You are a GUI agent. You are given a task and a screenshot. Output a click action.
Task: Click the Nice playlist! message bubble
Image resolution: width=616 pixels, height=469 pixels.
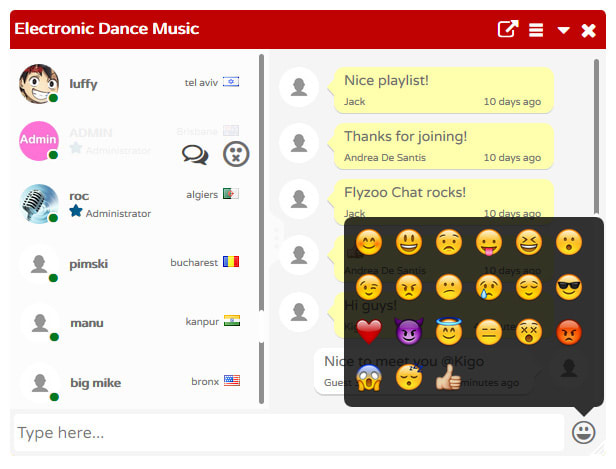[444, 90]
